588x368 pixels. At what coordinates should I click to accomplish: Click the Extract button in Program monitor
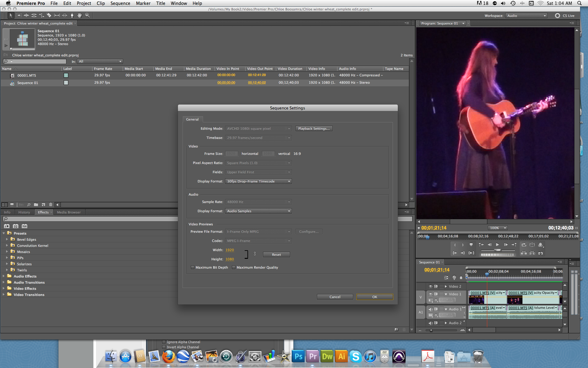[x=532, y=253]
